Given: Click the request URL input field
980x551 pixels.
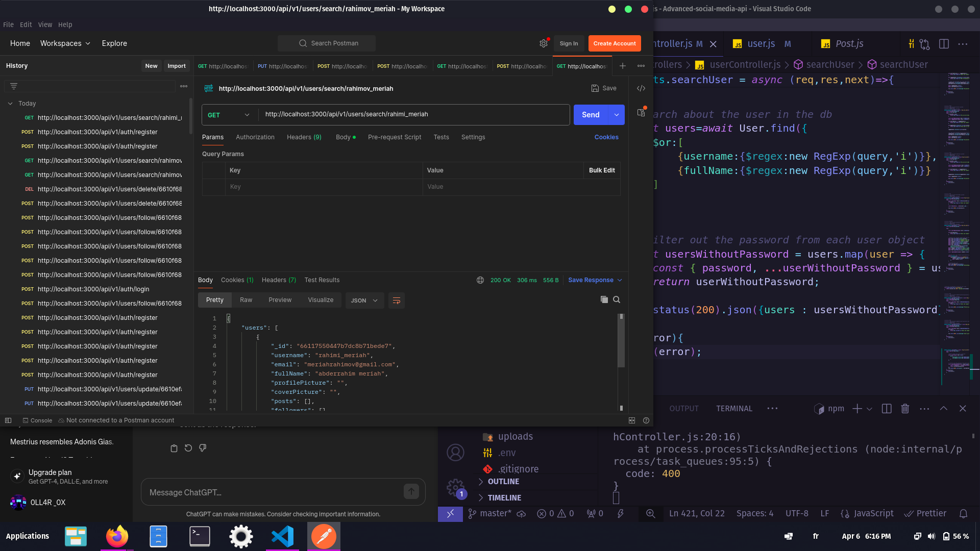Looking at the screenshot, I should 413,114.
